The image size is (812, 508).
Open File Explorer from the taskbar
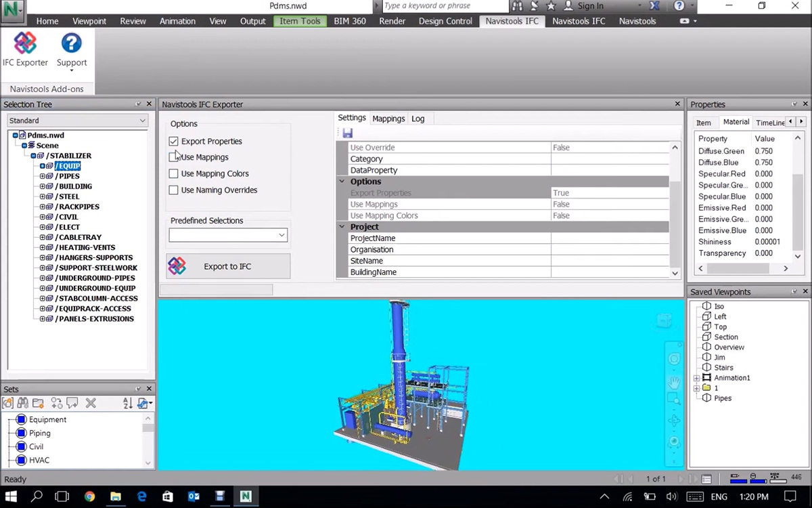[x=116, y=496]
